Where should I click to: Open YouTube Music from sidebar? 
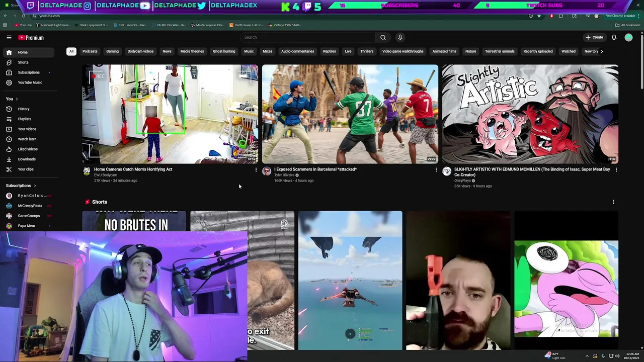(x=28, y=82)
